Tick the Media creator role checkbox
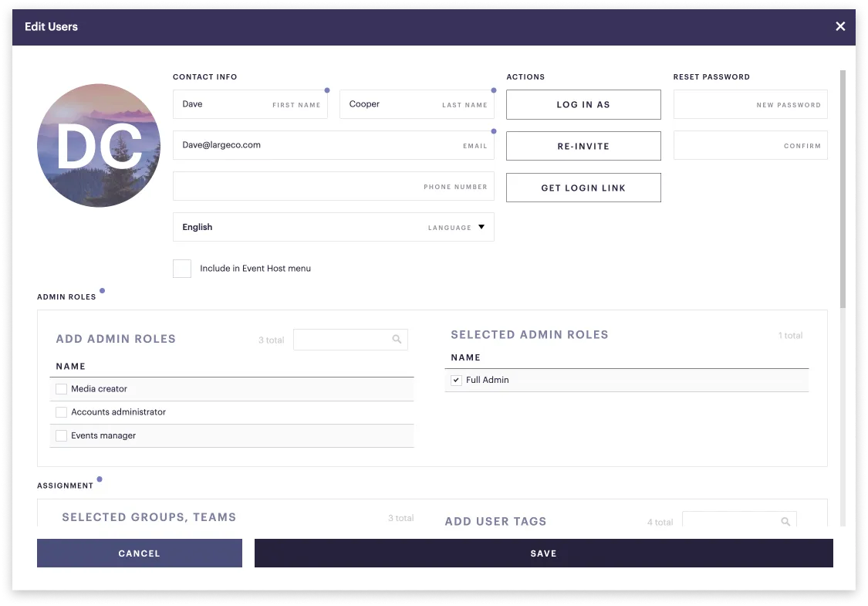Viewport: 868px width, 606px height. (62, 389)
